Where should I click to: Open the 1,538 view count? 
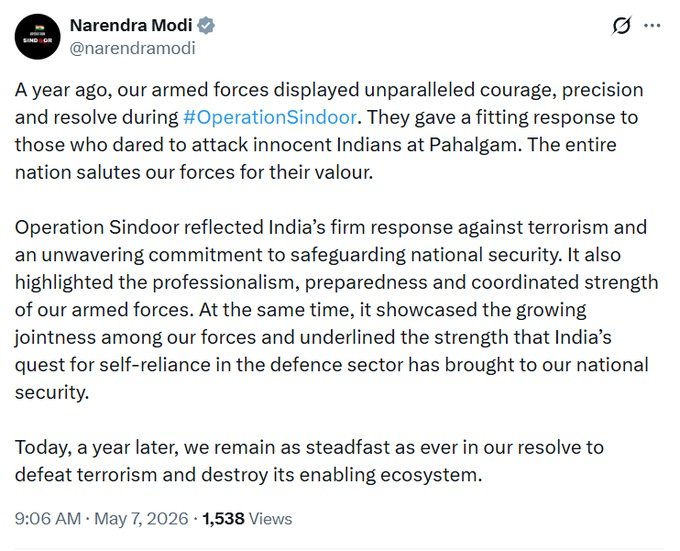coord(223,518)
